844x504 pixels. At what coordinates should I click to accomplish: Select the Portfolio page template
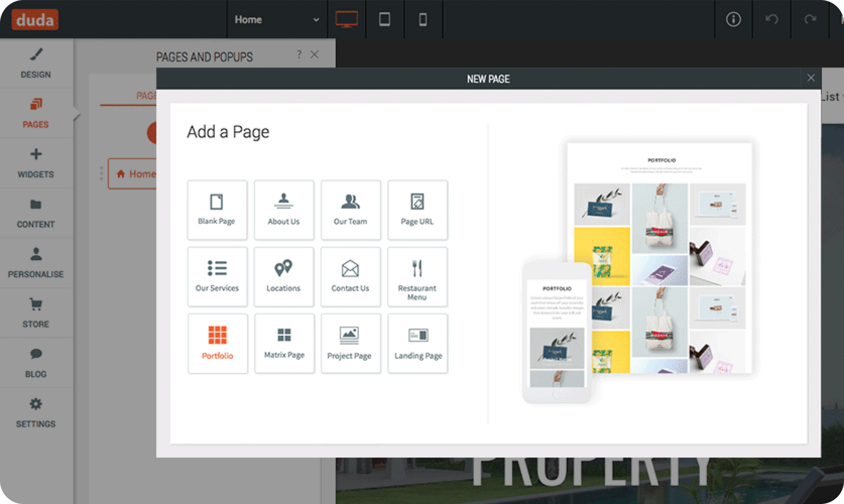pyautogui.click(x=218, y=344)
